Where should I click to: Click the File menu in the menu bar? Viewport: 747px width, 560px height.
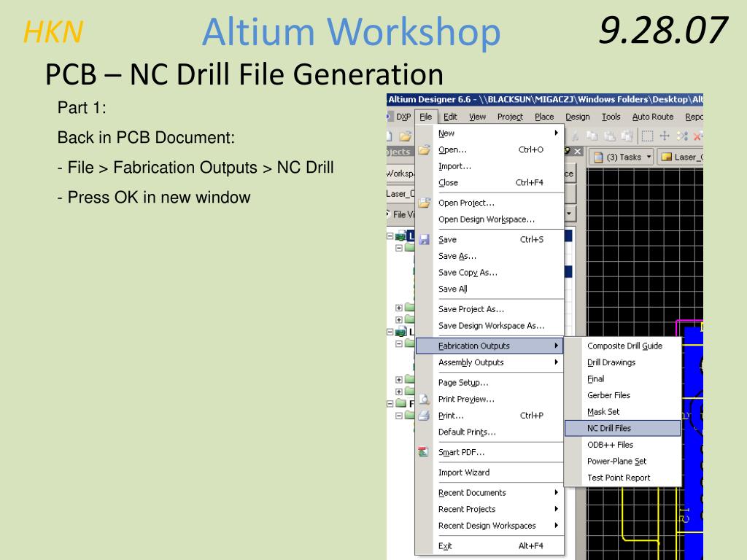[x=425, y=117]
